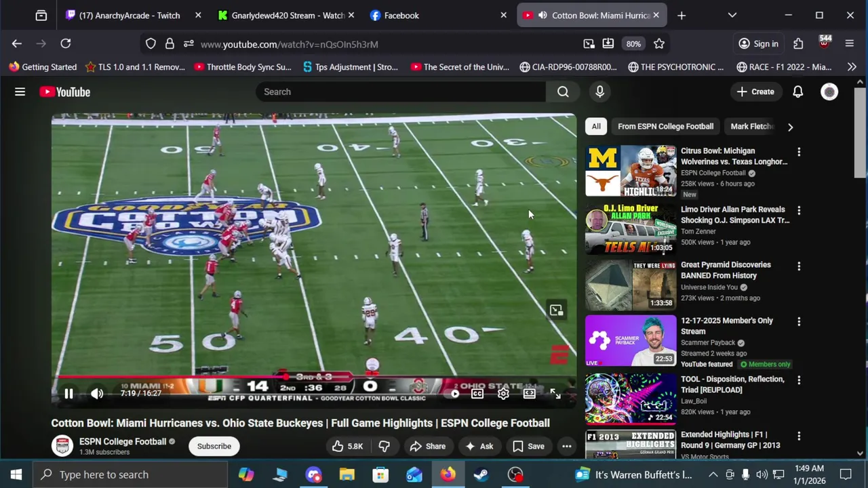Viewport: 868px width, 488px height.
Task: Open the Great Pyramid Discoveries thumbnail
Action: (x=631, y=284)
